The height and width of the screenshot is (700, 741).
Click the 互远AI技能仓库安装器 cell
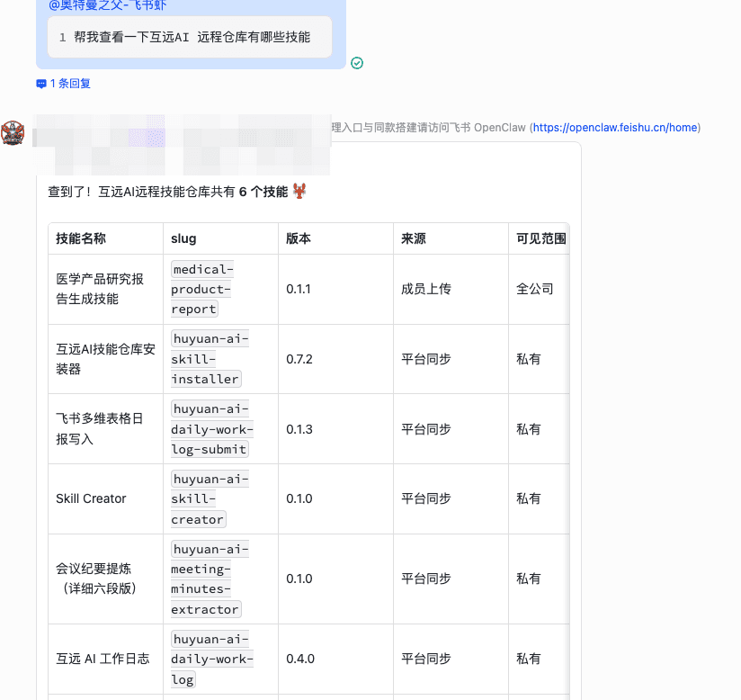pos(105,359)
